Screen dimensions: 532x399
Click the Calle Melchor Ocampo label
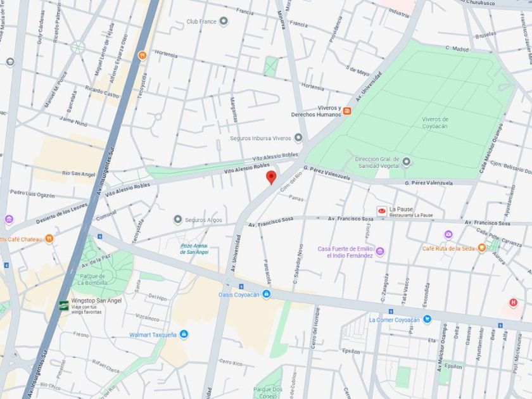tap(490, 149)
